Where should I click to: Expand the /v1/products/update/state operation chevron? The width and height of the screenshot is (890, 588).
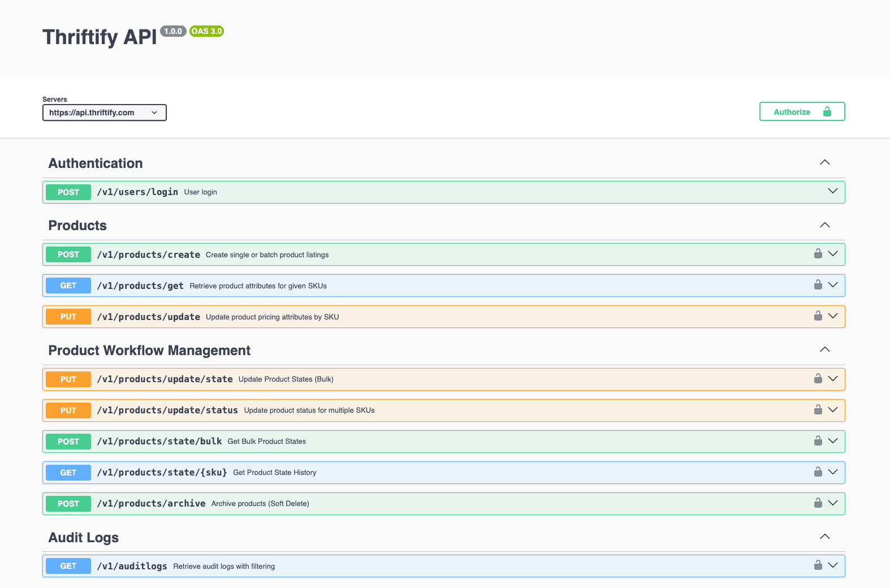click(x=833, y=379)
